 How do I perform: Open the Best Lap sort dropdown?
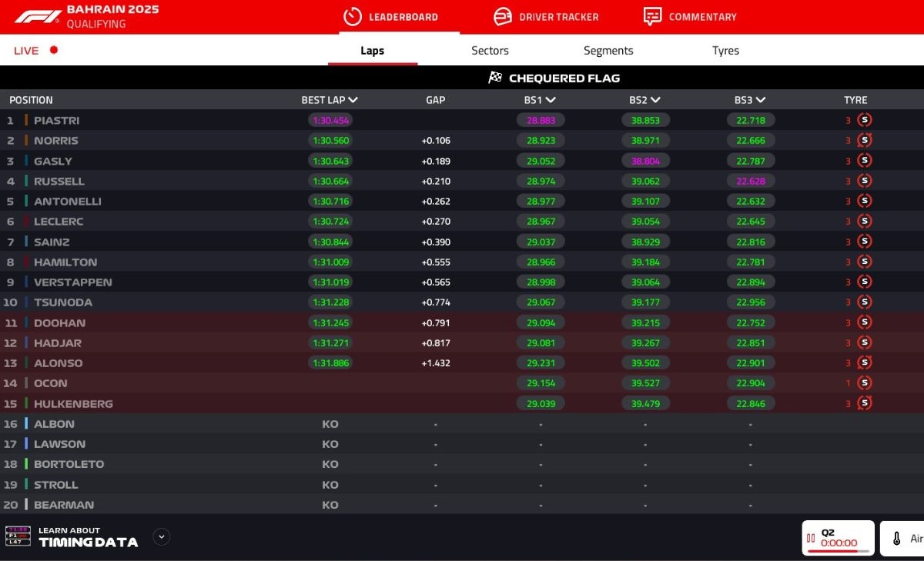(354, 99)
